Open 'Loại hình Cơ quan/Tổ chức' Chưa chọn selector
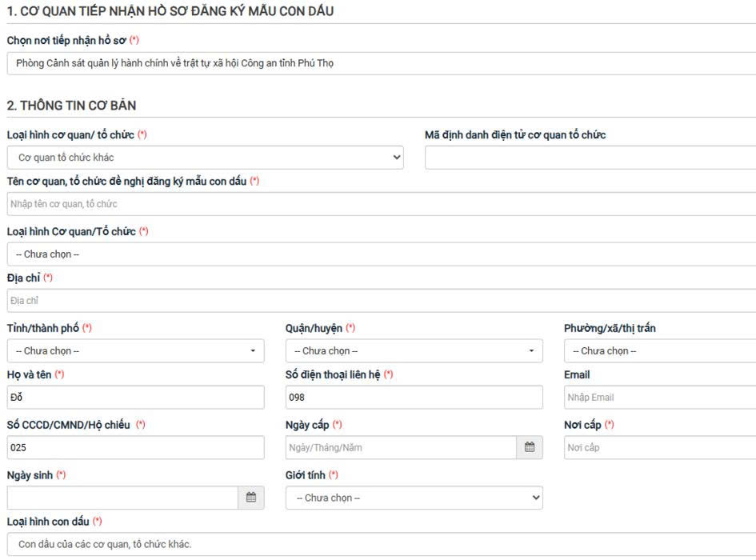This screenshot has height=560, width=756. [x=381, y=254]
